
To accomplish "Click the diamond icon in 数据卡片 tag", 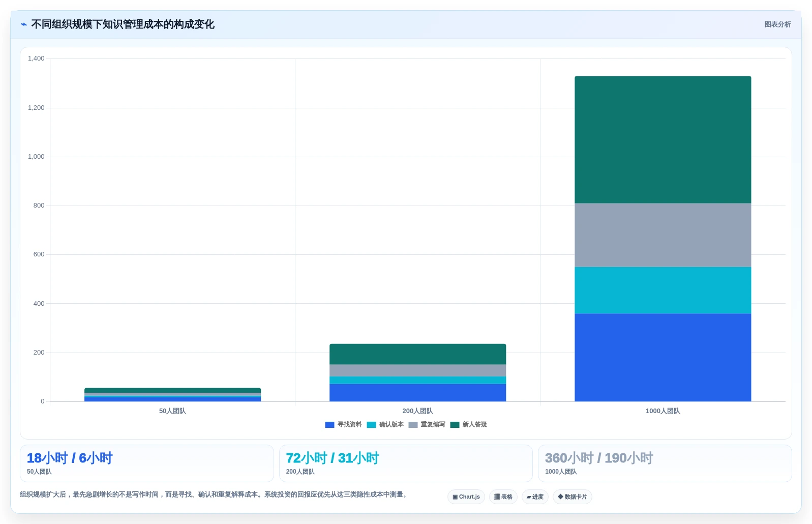I will coord(560,497).
